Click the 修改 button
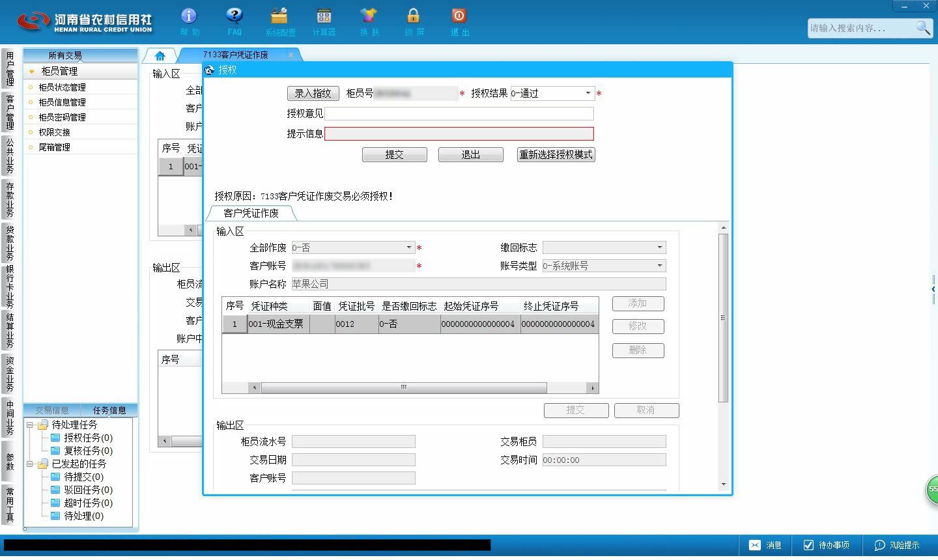The image size is (938, 560). click(638, 326)
